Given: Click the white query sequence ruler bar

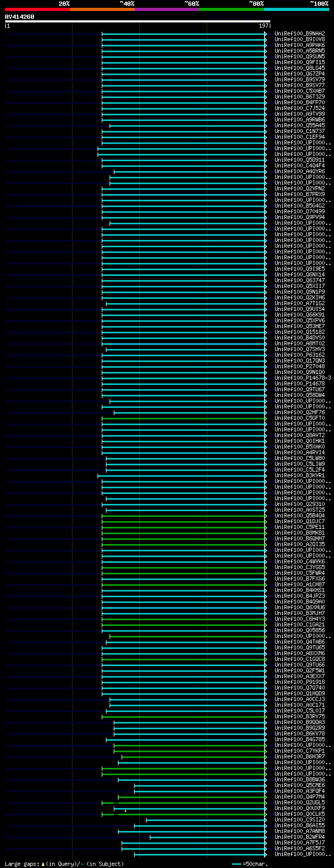Looking at the screenshot, I should click(138, 21).
